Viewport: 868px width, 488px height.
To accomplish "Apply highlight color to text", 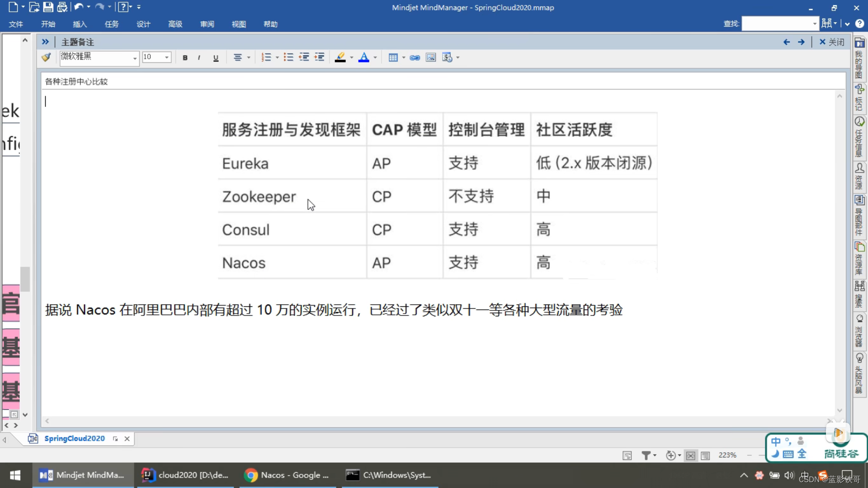I will pyautogui.click(x=340, y=57).
